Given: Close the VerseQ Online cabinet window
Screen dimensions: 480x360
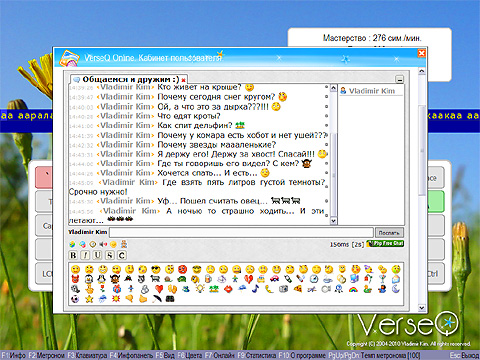Looking at the screenshot, I should point(421,53).
